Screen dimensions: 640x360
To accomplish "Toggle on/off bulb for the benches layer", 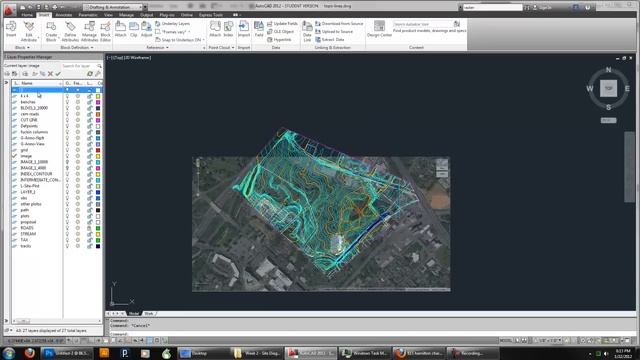I will (x=67, y=102).
